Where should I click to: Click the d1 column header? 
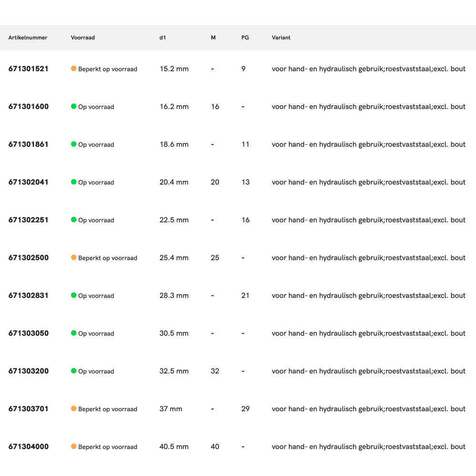163,38
